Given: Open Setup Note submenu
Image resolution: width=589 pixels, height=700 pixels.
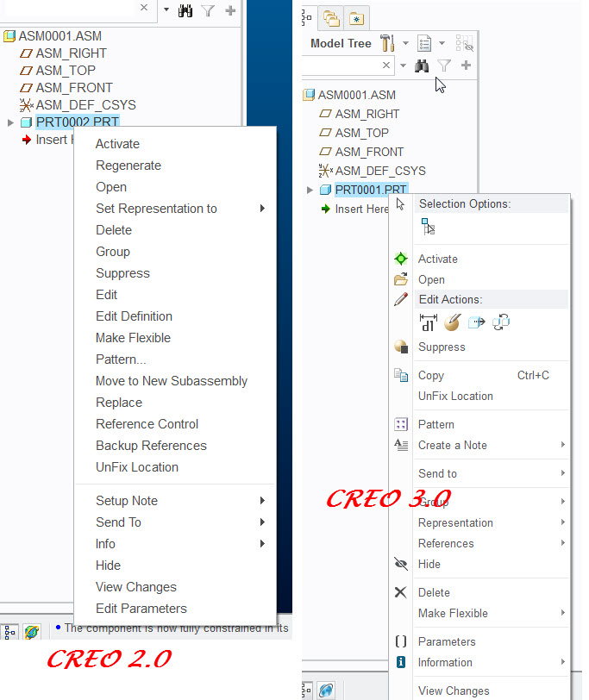Looking at the screenshot, I should click(175, 501).
